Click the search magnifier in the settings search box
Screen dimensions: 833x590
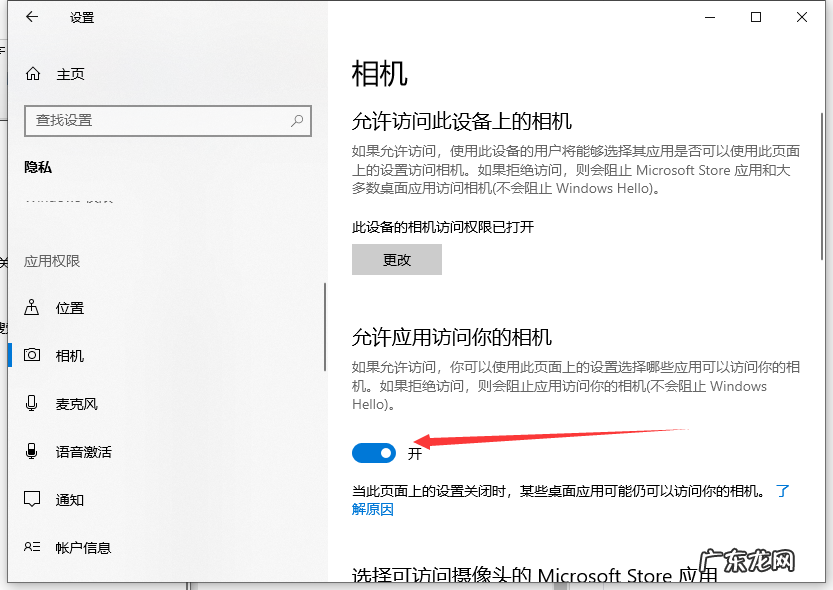pyautogui.click(x=297, y=120)
